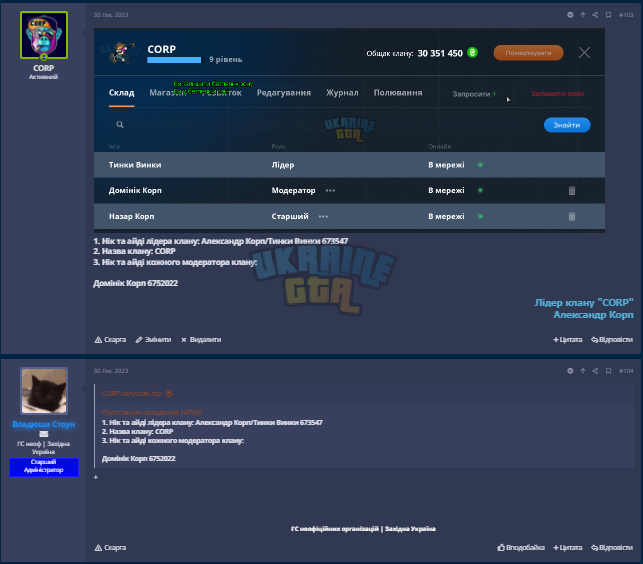The image size is (643, 564).
Task: Click the share icon on post #104
Action: (x=595, y=371)
